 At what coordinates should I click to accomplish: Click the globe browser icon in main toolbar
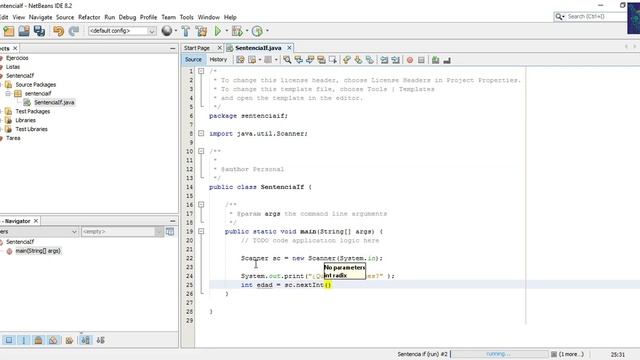coord(167,31)
